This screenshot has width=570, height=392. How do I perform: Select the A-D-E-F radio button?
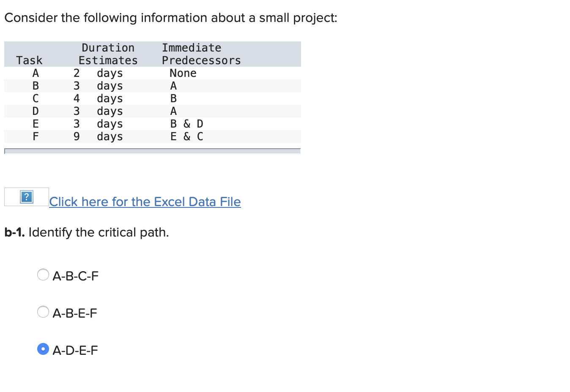(x=43, y=349)
